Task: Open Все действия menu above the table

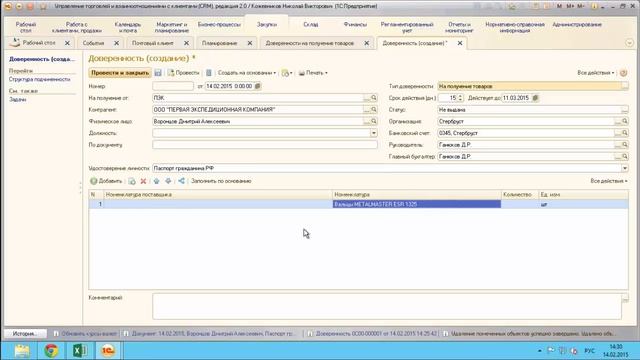Action: (609, 181)
